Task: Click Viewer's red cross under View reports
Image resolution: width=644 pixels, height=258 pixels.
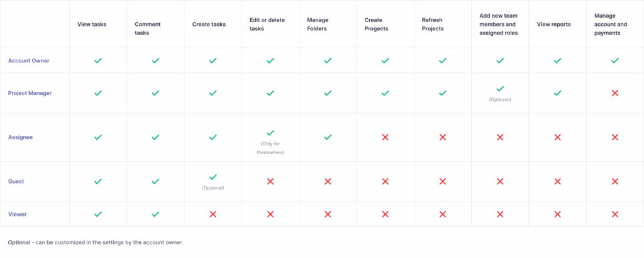Action: 557,214
